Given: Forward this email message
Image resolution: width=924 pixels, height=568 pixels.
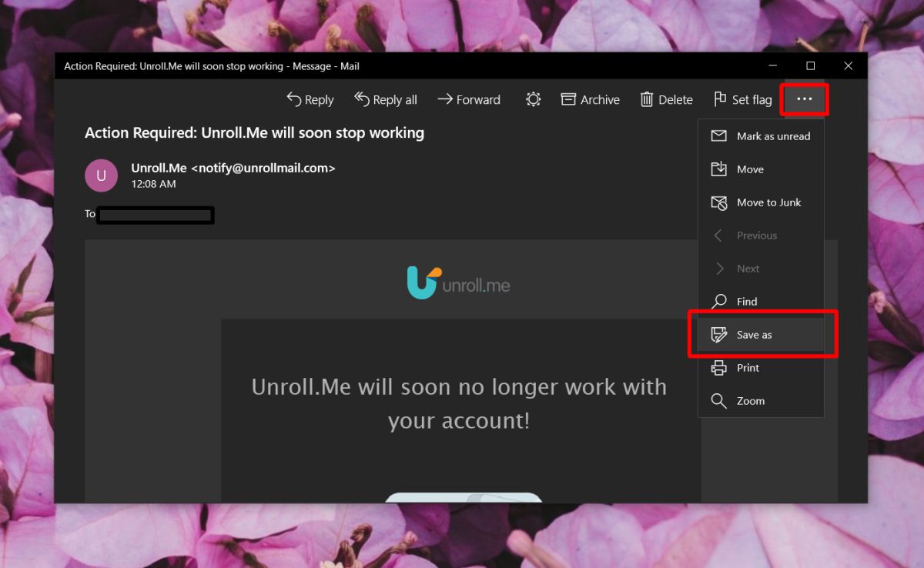Looking at the screenshot, I should 469,99.
